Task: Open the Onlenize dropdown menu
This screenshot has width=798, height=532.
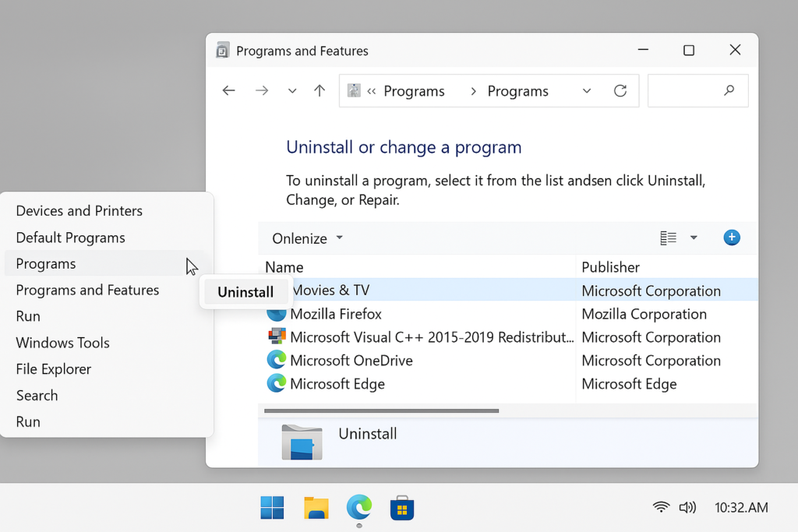Action: (307, 238)
